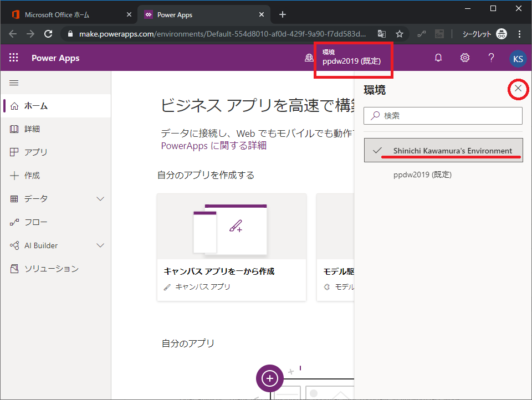Go back in browser history
The height and width of the screenshot is (400, 532).
point(13,34)
